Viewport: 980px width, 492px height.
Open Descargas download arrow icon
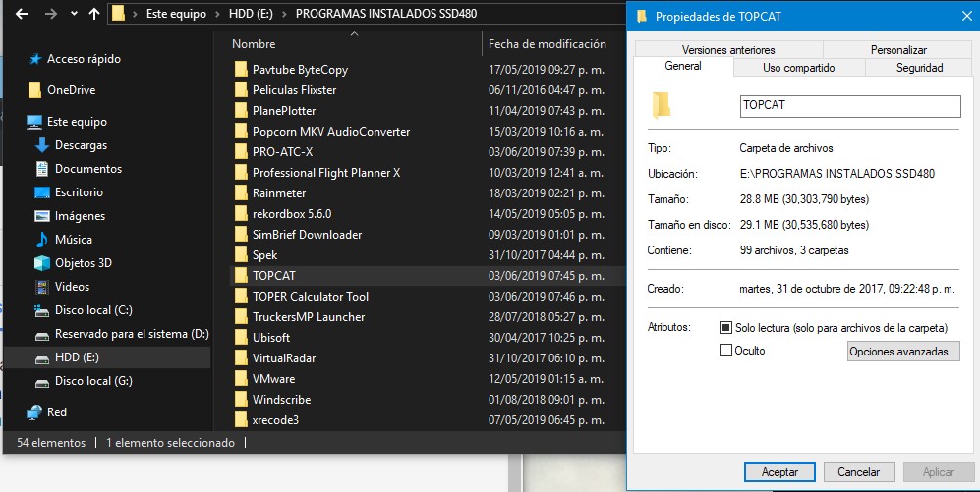coord(42,145)
